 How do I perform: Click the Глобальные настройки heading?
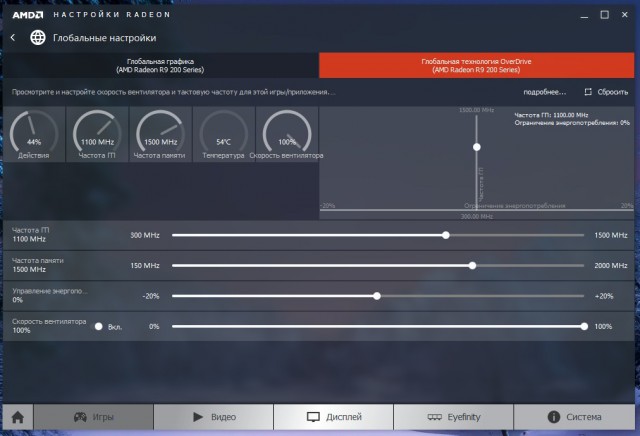[104, 38]
